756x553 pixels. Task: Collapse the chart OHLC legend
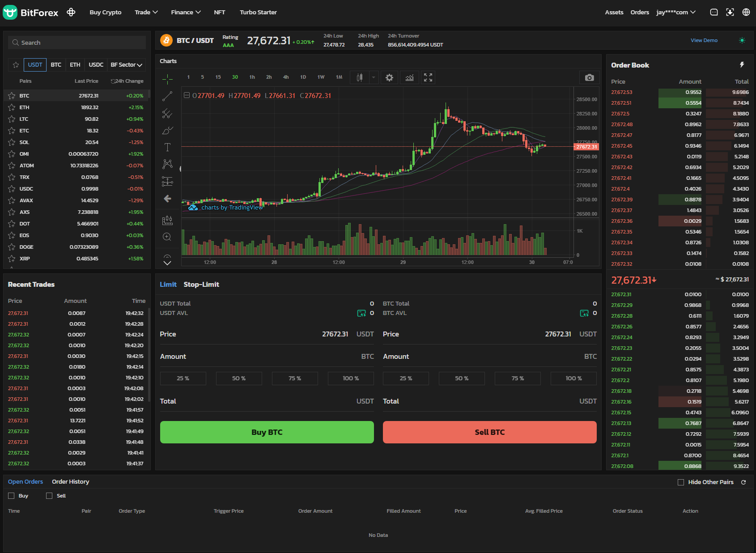click(x=187, y=95)
